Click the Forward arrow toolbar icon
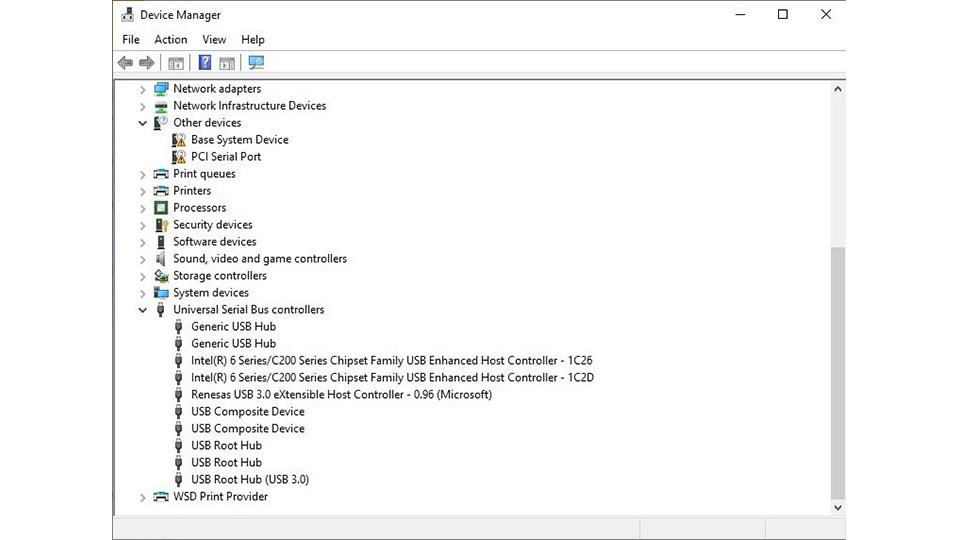Screen dimensions: 960x540 [147, 63]
